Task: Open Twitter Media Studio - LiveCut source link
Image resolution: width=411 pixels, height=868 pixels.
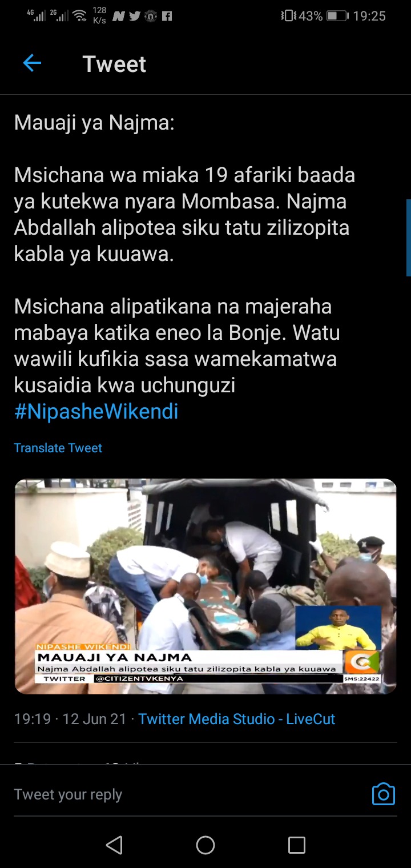Action: (237, 719)
